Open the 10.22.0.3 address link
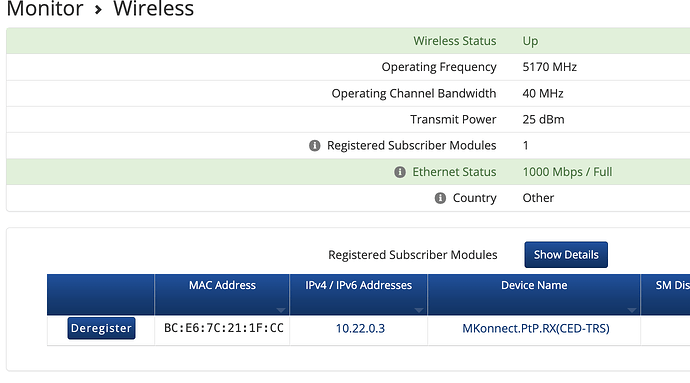 (x=360, y=328)
